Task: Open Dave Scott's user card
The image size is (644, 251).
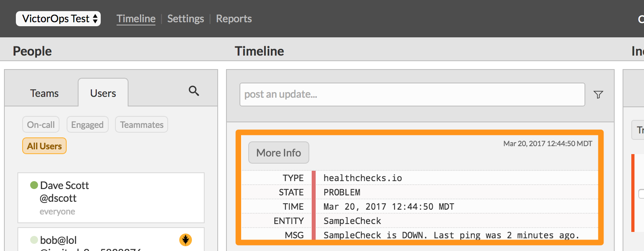Action: pyautogui.click(x=111, y=198)
